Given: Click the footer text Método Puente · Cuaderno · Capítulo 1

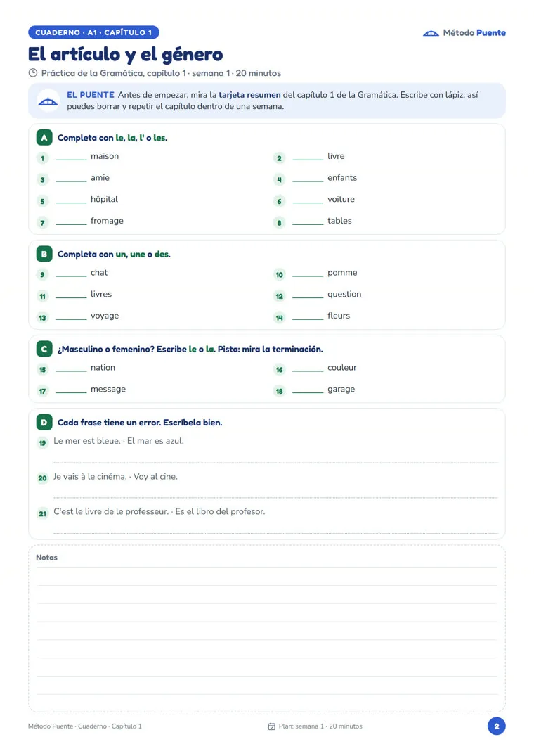Looking at the screenshot, I should coord(85,726).
